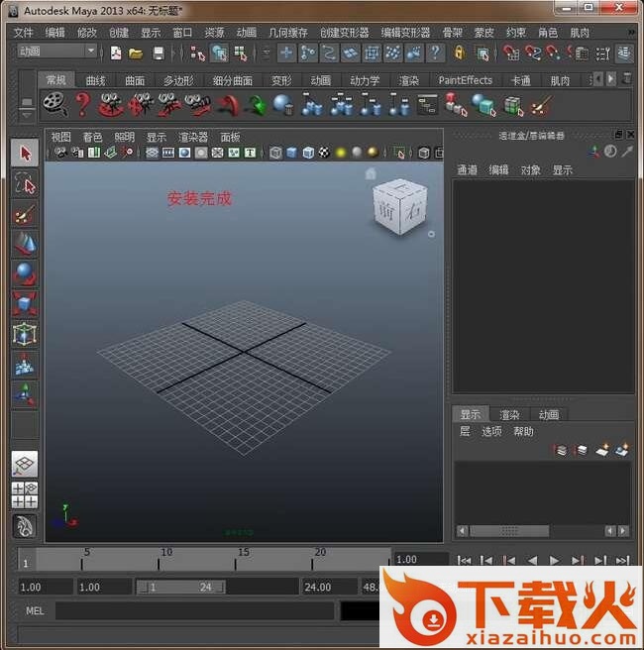Pick the Move tool with cone icon
Image resolution: width=644 pixels, height=650 pixels.
pos(25,244)
